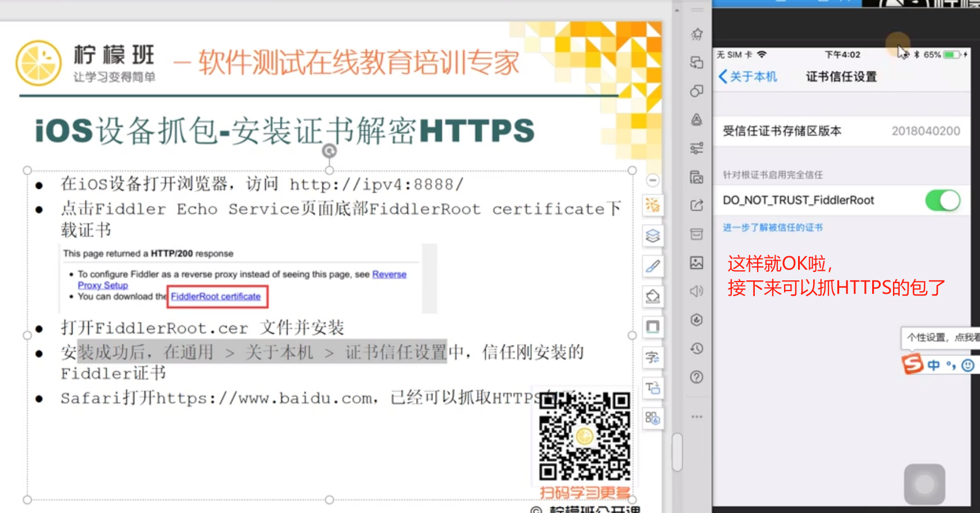Image resolution: width=980 pixels, height=513 pixels.
Task: Click the hexagon badge icon in sidebar
Action: pos(697,320)
